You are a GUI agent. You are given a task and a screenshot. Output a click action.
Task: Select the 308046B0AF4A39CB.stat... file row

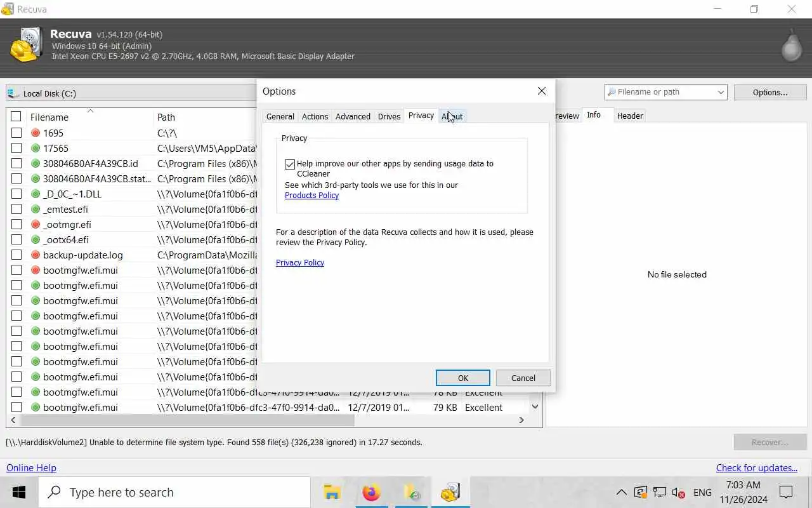[x=97, y=178]
